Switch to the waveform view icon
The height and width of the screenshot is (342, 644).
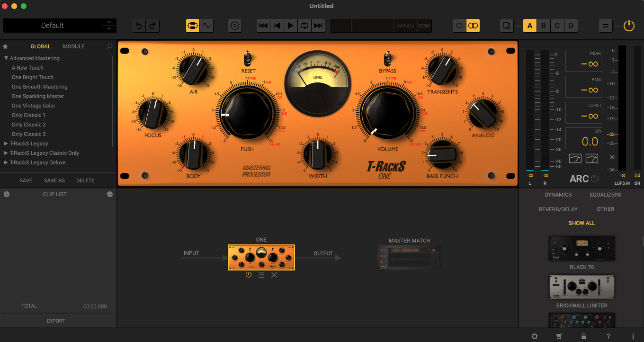206,26
